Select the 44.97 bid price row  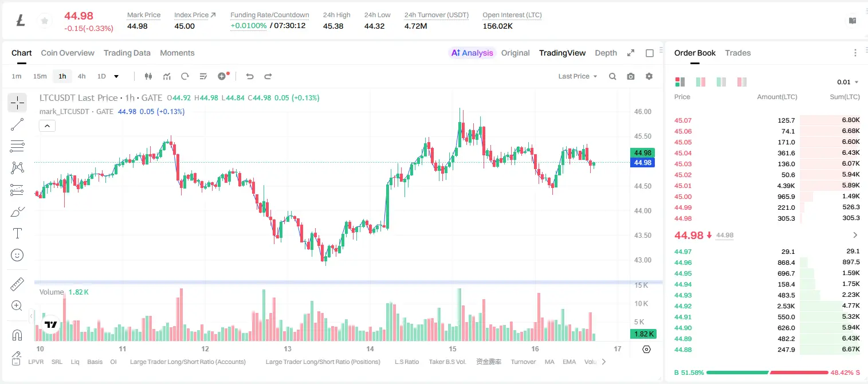pyautogui.click(x=767, y=252)
